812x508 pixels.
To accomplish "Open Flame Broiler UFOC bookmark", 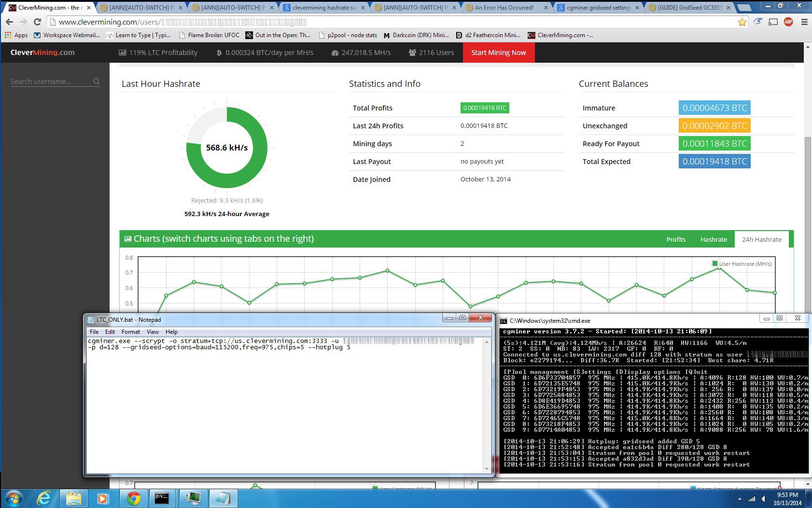I will pos(209,35).
